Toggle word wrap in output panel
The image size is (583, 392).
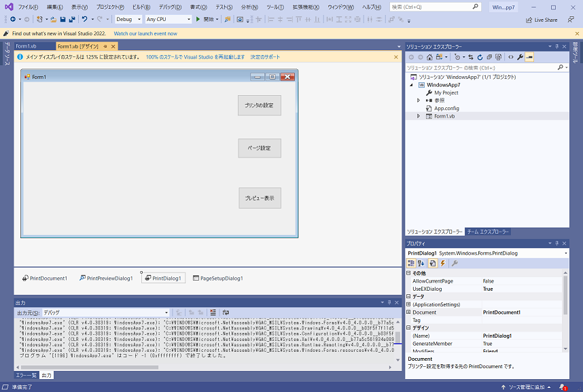click(x=226, y=313)
